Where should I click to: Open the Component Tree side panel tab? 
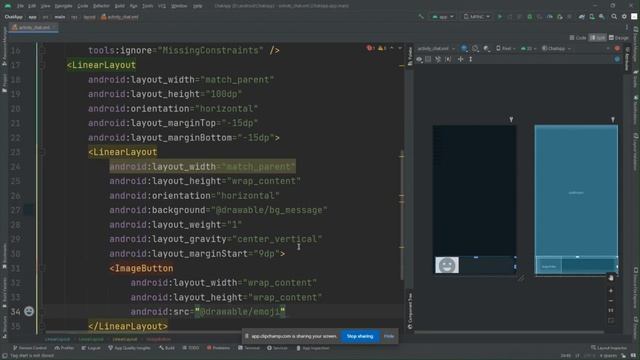(x=410, y=311)
